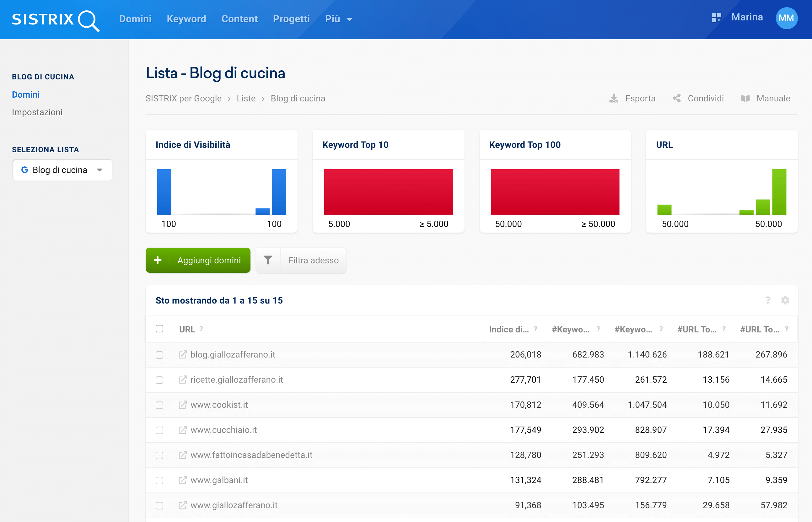
Task: Open table help question mark icon
Action: (x=768, y=300)
